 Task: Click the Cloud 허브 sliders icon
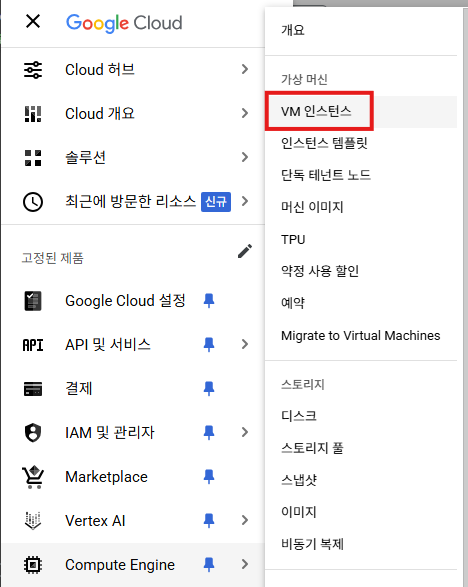[x=33, y=70]
